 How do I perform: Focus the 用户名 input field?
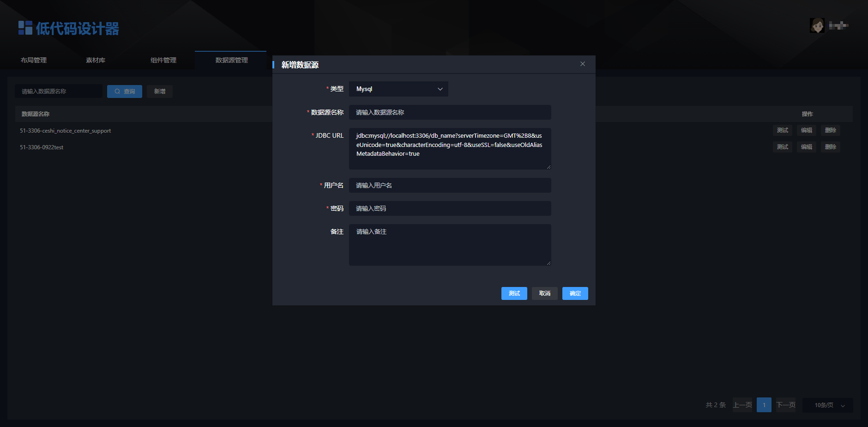pyautogui.click(x=450, y=185)
